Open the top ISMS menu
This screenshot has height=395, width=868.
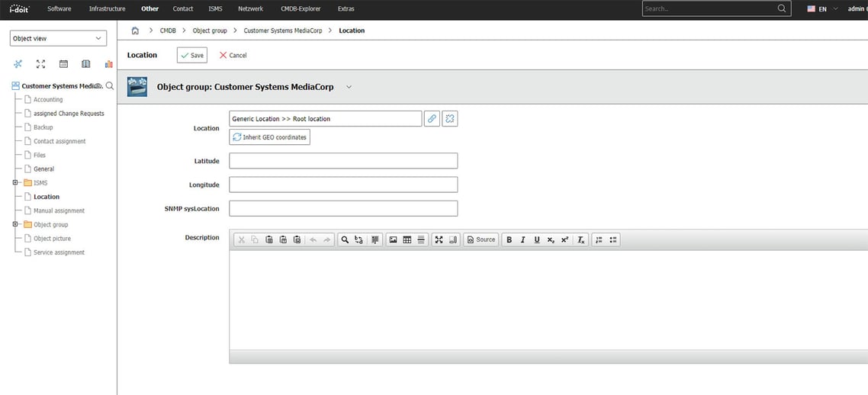(x=215, y=9)
